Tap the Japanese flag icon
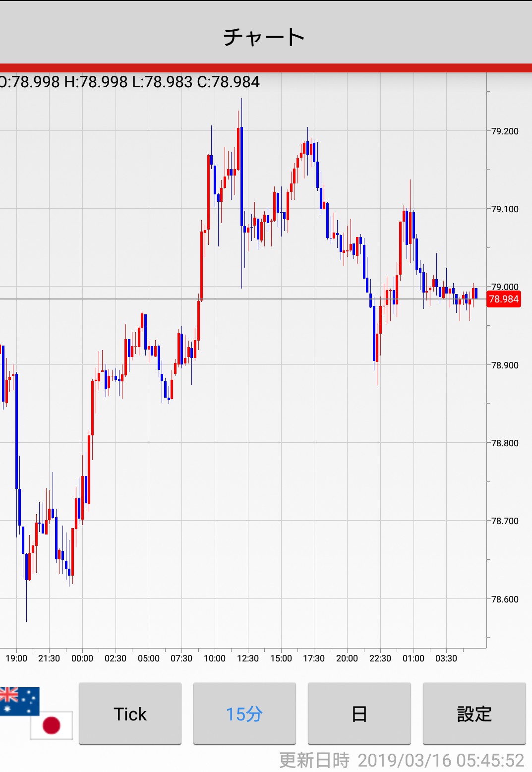Viewport: 532px width, 772px height. pyautogui.click(x=52, y=725)
